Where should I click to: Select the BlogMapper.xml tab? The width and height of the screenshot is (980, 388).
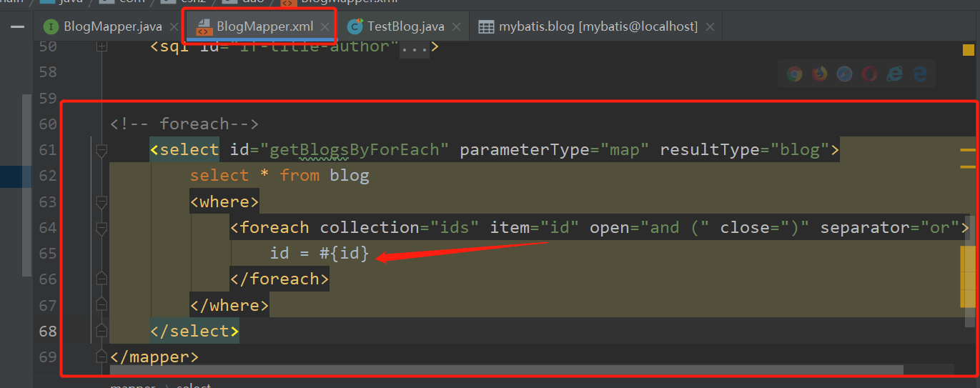coord(264,27)
